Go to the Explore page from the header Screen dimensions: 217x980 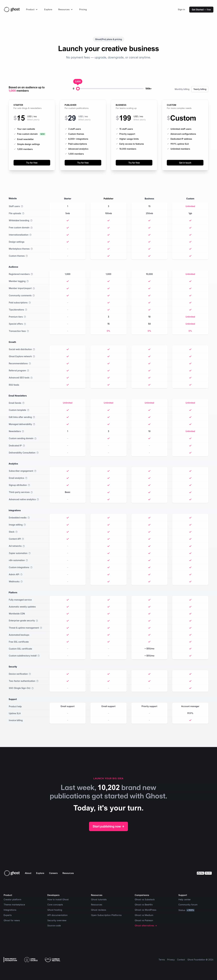(48, 9)
